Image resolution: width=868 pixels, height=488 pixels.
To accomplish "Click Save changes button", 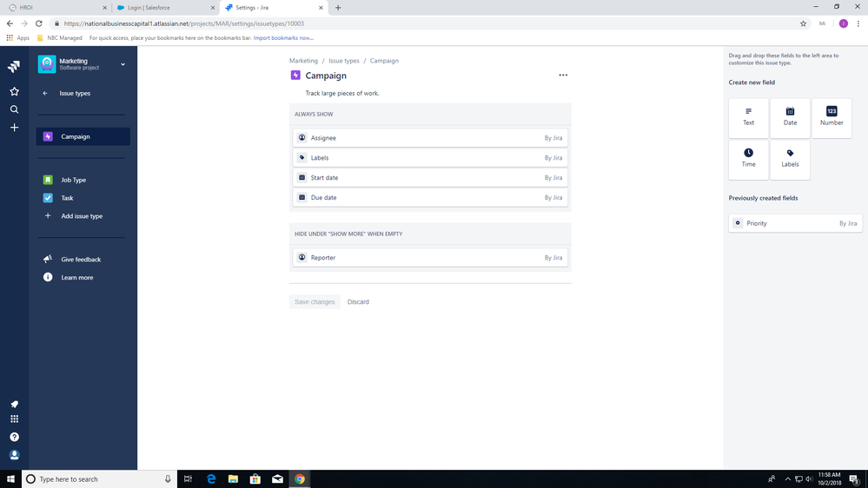I will click(315, 302).
